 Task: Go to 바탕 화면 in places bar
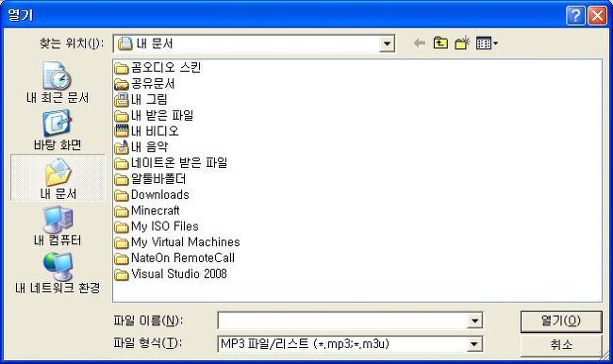58,130
